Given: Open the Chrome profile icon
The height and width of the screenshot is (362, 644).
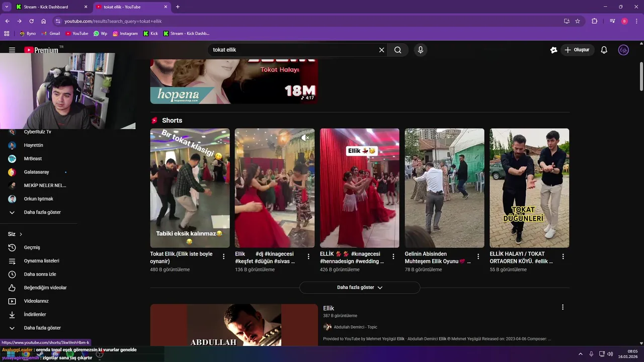Looking at the screenshot, I should [x=624, y=21].
